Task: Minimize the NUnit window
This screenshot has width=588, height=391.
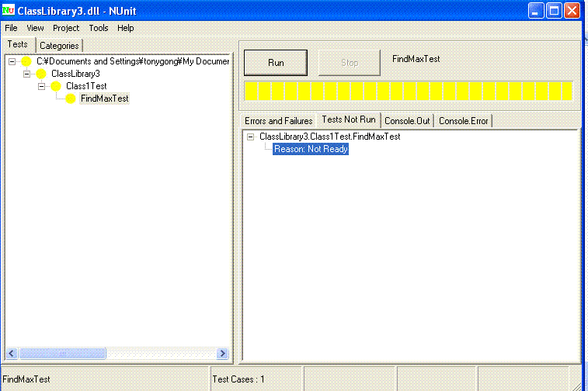Action: (536, 11)
